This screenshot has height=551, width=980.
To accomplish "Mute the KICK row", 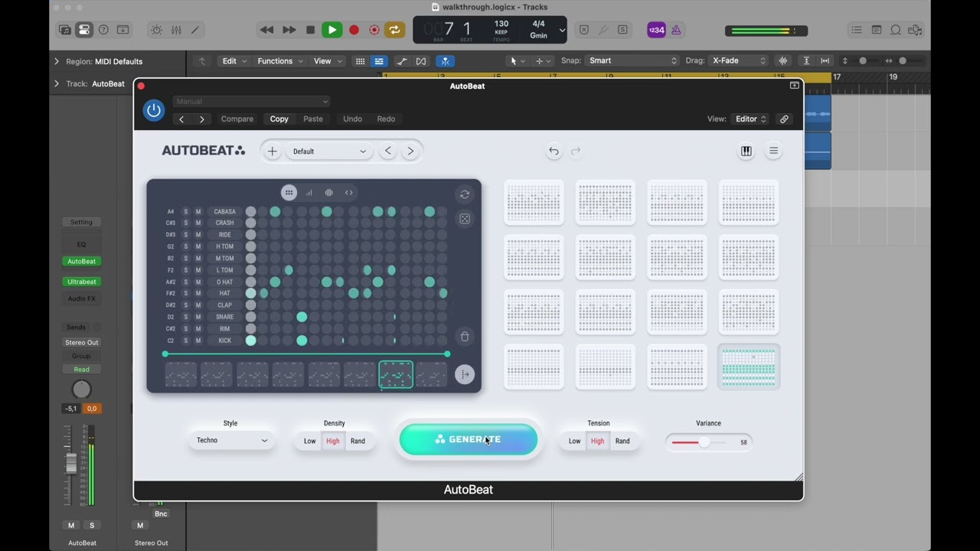I will [x=198, y=341].
